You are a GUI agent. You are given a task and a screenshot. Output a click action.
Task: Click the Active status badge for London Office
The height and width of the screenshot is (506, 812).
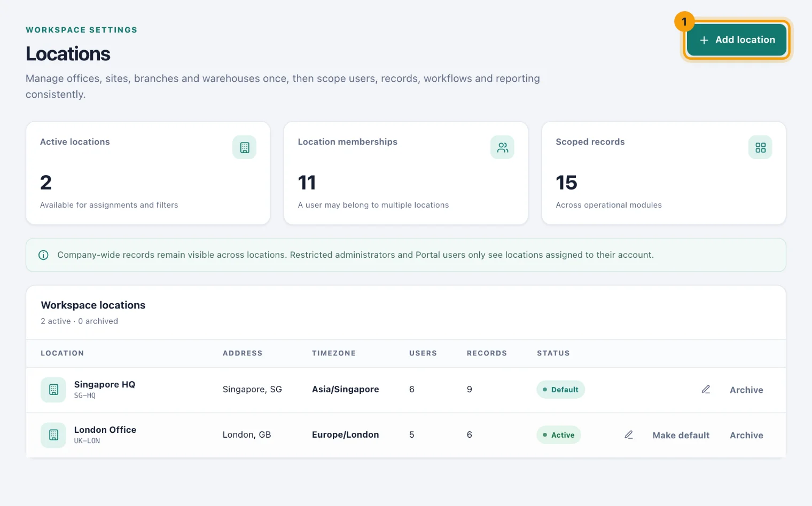558,435
